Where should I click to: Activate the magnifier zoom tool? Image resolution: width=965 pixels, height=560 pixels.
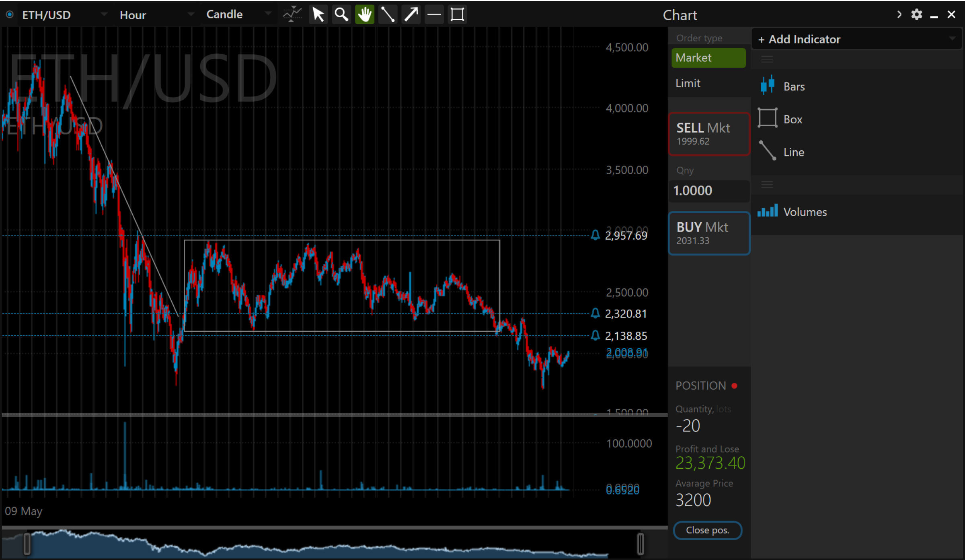click(341, 15)
